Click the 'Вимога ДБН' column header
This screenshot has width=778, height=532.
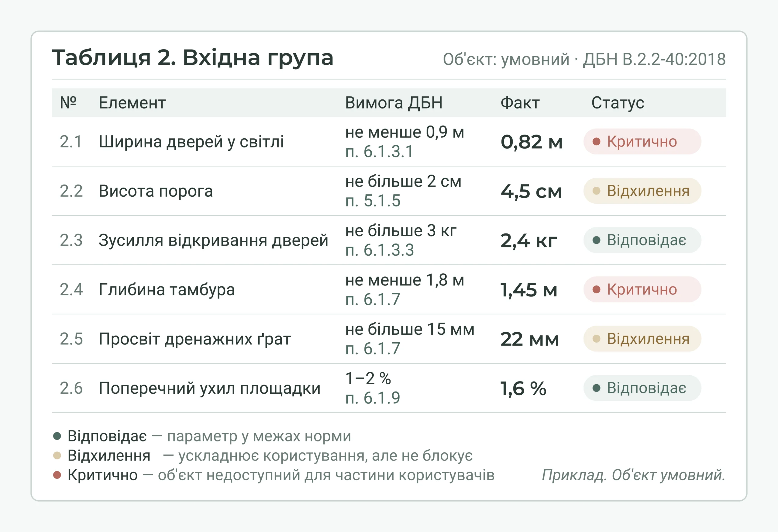[x=394, y=102]
